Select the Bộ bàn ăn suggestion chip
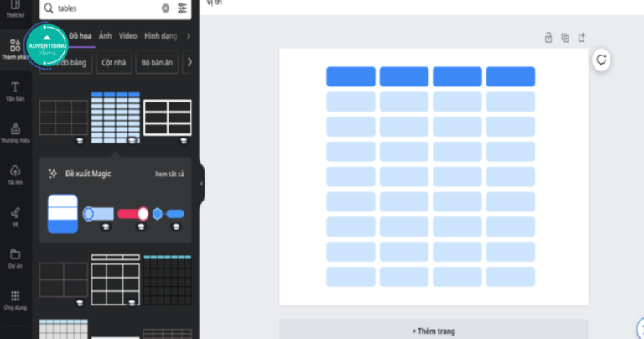The image size is (644, 339). (x=157, y=62)
